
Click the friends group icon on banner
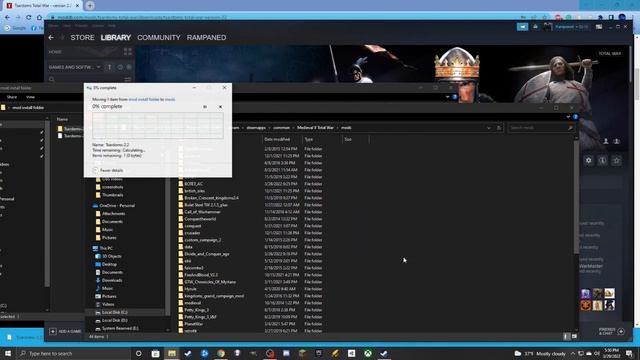(x=617, y=141)
